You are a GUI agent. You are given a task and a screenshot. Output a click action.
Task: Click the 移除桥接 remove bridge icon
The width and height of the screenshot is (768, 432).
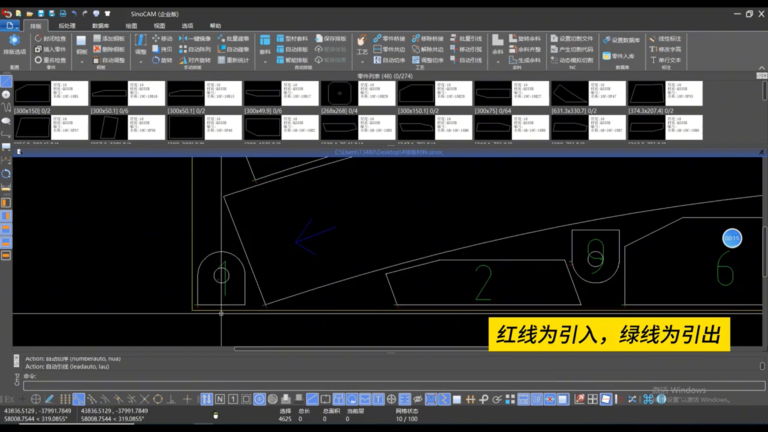click(x=427, y=38)
